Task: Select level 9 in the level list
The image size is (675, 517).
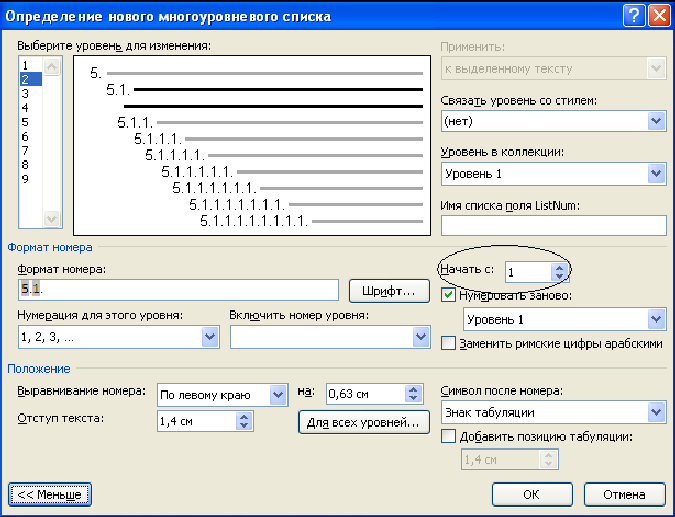Action: click(x=31, y=179)
